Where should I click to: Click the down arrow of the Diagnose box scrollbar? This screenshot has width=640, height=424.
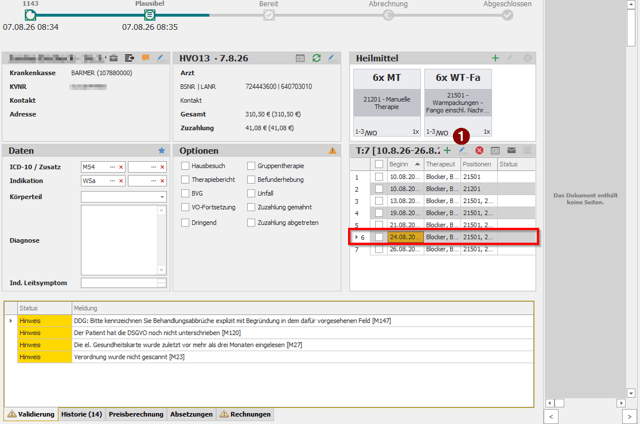coord(162,270)
